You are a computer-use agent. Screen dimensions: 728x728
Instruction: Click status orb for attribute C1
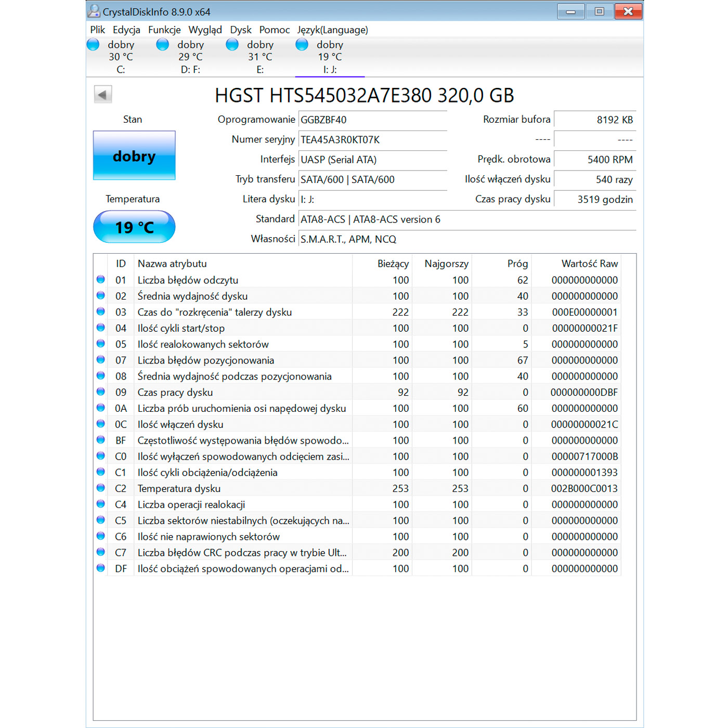pos(101,472)
